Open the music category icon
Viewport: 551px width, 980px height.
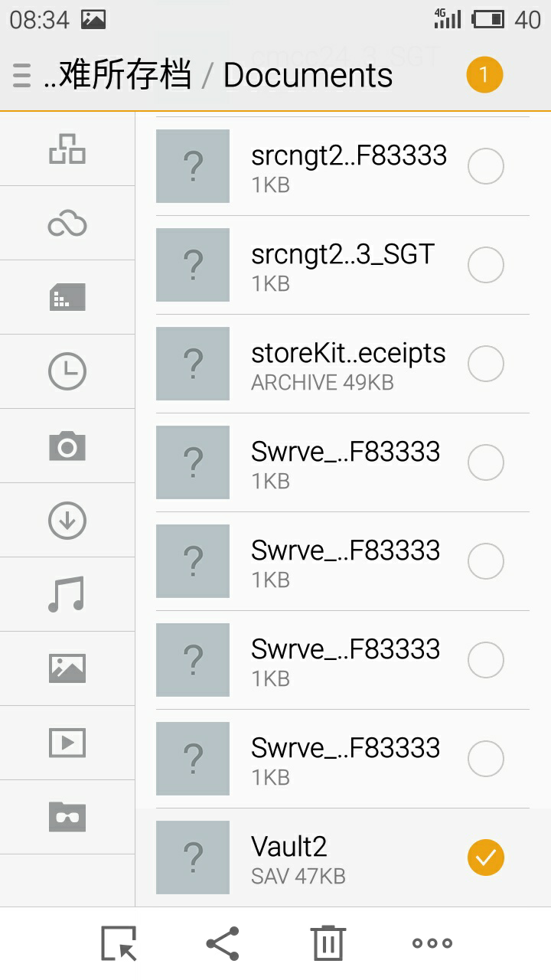point(67,594)
